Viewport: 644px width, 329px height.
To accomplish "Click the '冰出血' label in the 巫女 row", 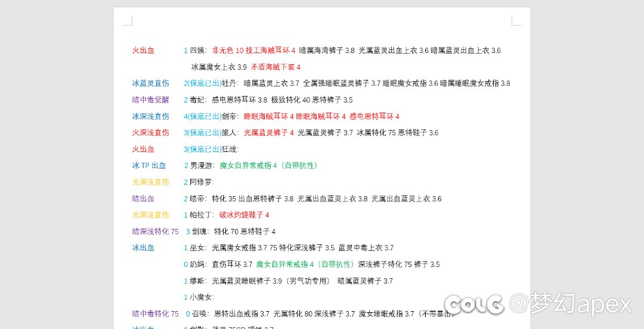I will point(143,248).
